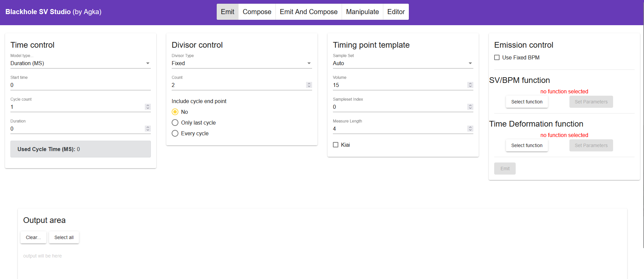Click the Volume stepper arrows

[470, 85]
